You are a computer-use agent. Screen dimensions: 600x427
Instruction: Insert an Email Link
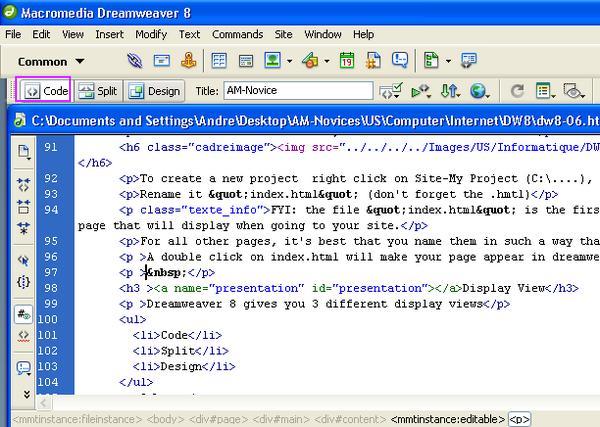click(161, 60)
